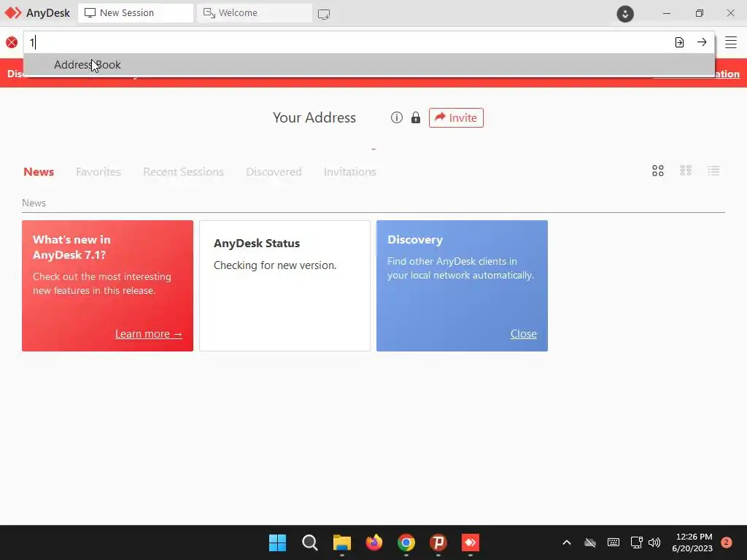The height and width of the screenshot is (560, 747).
Task: Select the News tab
Action: [39, 172]
